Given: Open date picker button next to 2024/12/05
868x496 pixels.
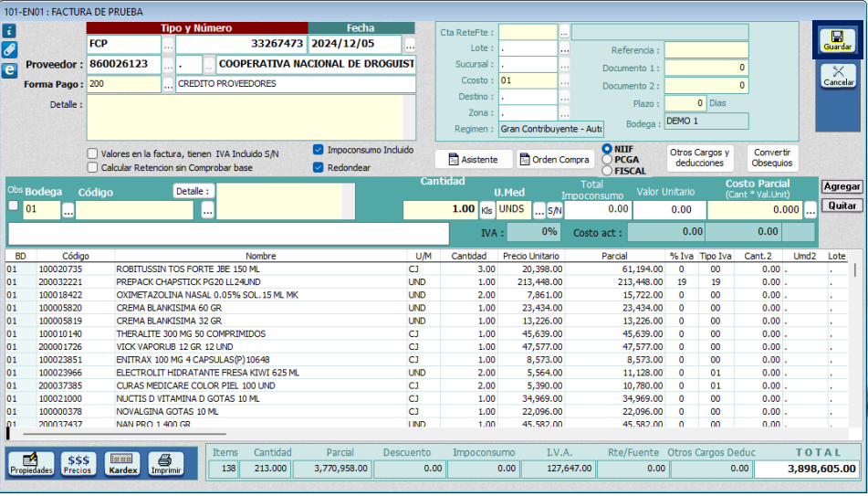Looking at the screenshot, I should [x=410, y=45].
